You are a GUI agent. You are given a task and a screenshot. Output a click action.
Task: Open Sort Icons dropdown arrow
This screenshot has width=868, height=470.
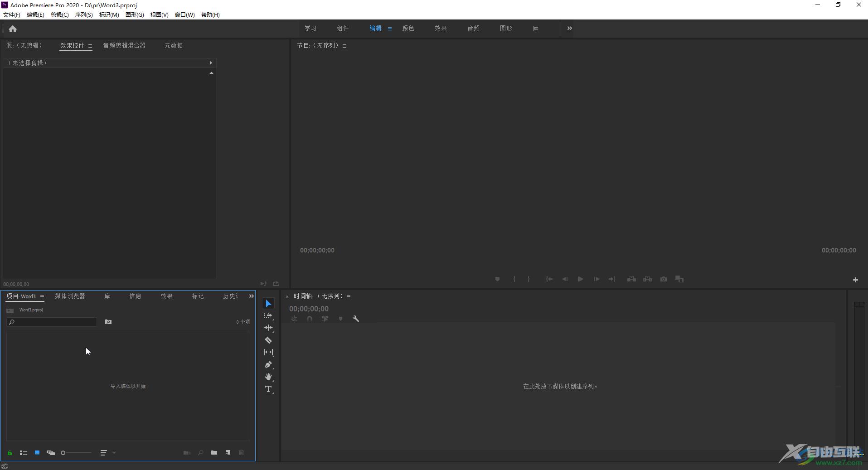click(x=114, y=453)
